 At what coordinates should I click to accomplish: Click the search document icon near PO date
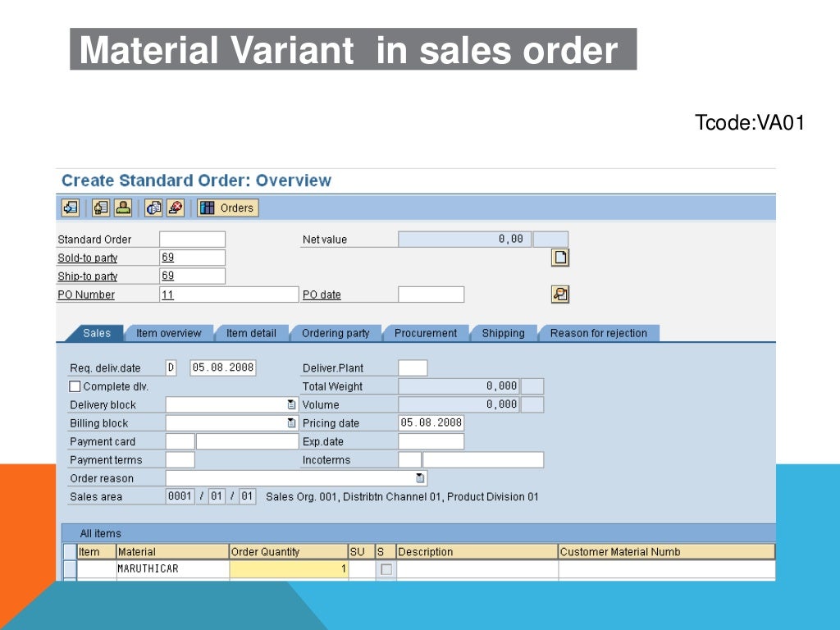coord(559,294)
